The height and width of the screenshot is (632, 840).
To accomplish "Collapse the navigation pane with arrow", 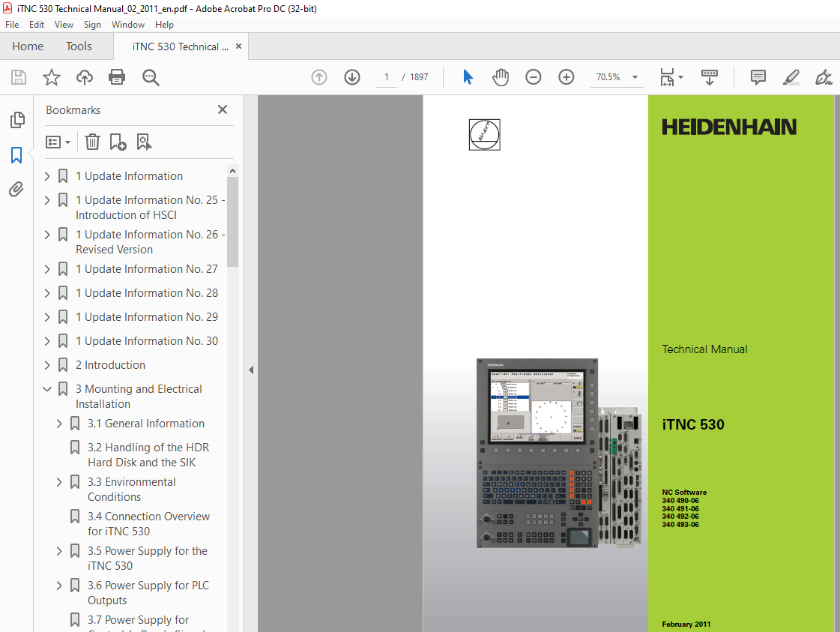I will pos(251,370).
